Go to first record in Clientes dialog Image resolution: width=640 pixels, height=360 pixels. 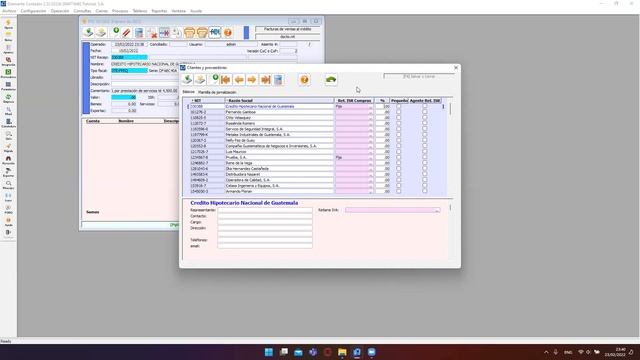click(x=226, y=80)
